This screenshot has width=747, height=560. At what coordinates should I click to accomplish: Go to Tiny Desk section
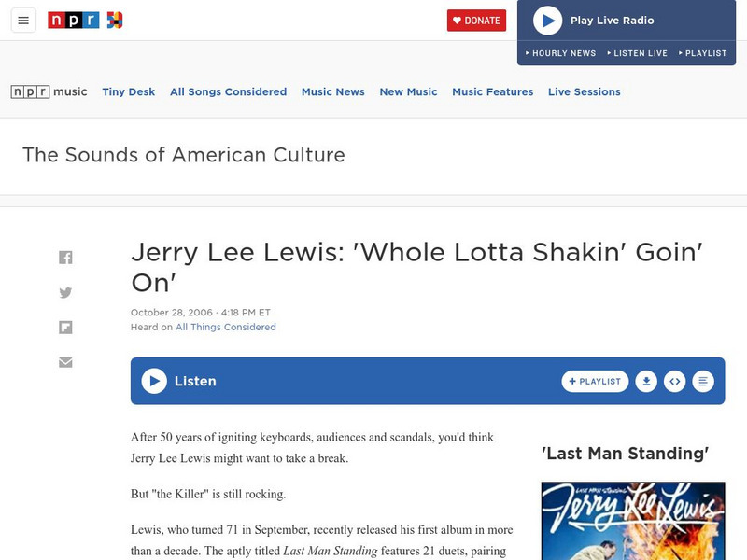129,91
